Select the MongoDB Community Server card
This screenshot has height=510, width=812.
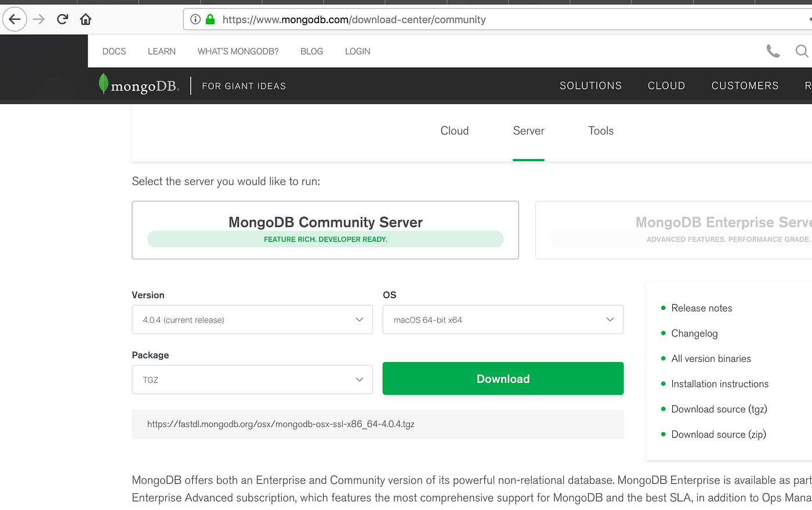[325, 230]
